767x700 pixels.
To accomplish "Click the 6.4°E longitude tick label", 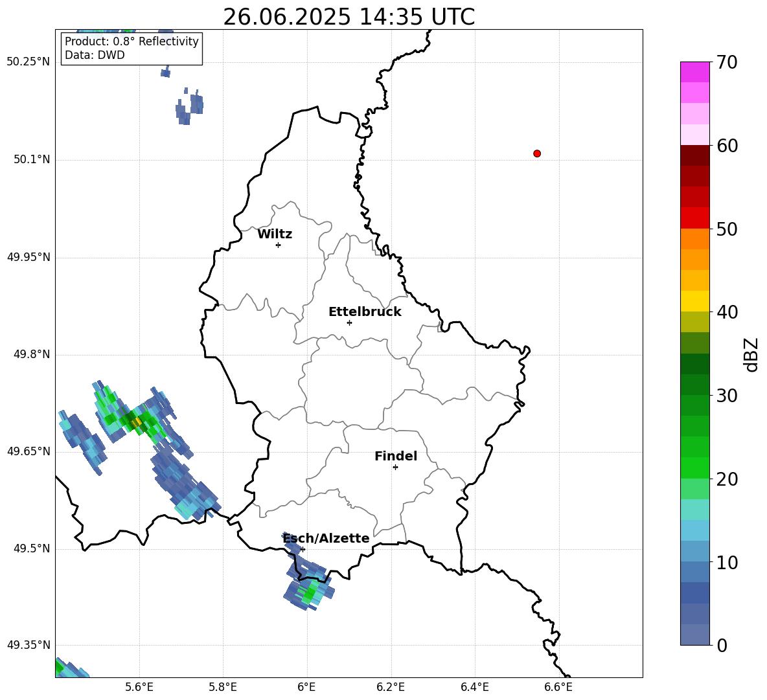I will coord(474,687).
